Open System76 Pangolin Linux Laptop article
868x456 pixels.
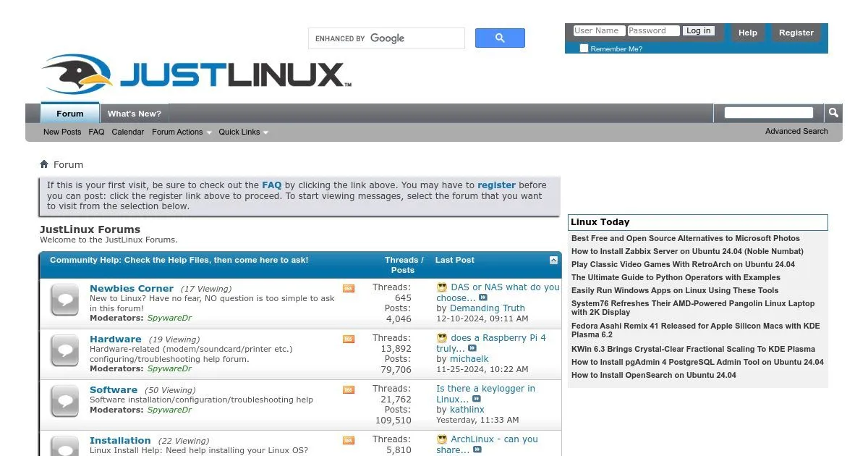(693, 308)
